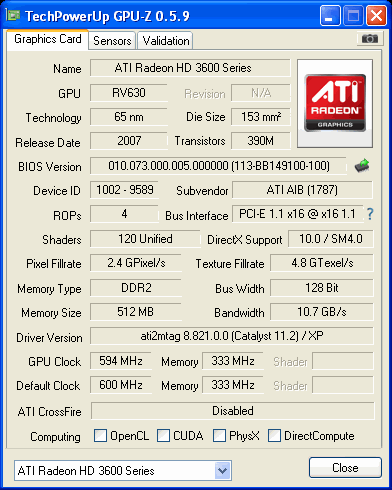This screenshot has height=490, width=392.
Task: Click the Default Clock row Memory 333 MHz field
Action: (x=233, y=385)
